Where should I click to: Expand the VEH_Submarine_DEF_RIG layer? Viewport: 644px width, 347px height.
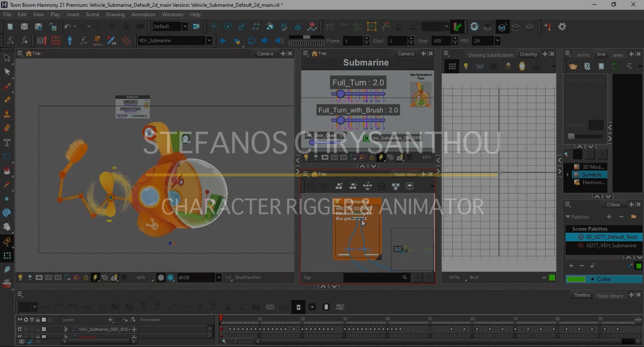coord(66,329)
